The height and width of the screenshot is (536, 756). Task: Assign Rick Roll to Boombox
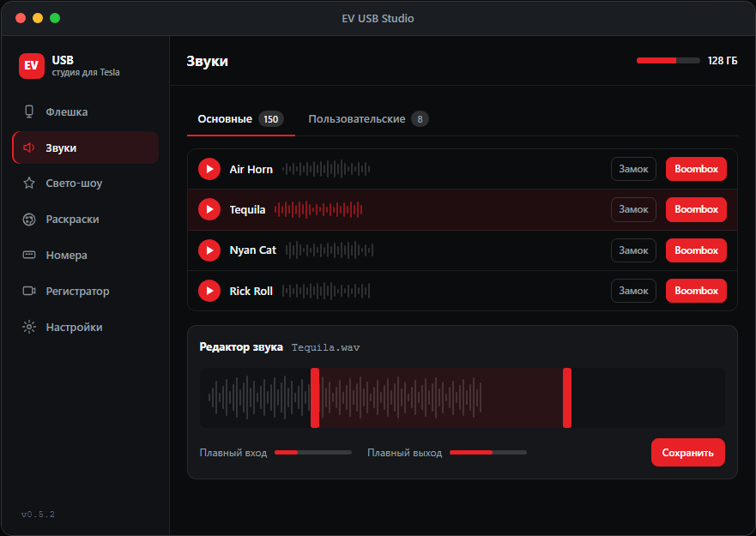(x=696, y=291)
